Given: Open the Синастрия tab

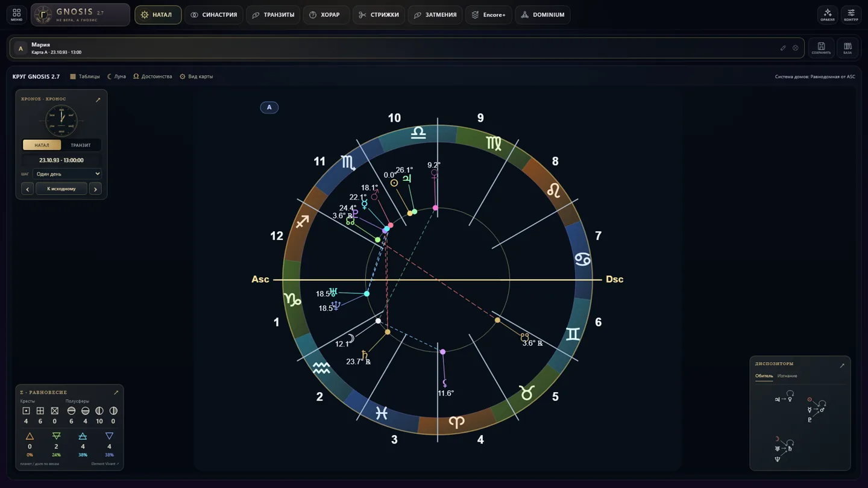Looking at the screenshot, I should [214, 14].
